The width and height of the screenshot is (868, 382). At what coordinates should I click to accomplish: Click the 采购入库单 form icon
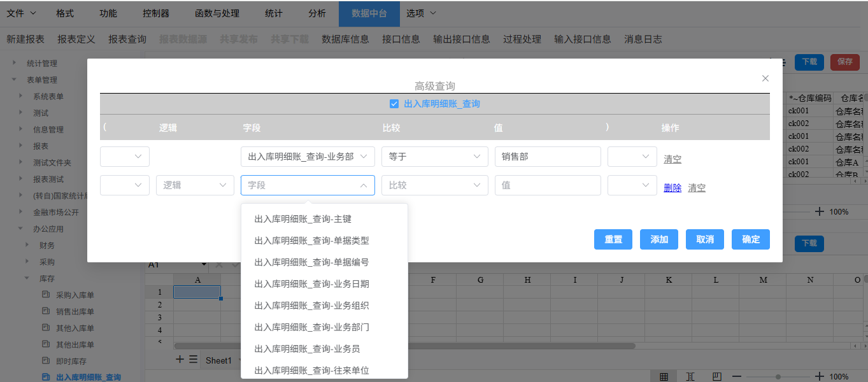(46, 295)
